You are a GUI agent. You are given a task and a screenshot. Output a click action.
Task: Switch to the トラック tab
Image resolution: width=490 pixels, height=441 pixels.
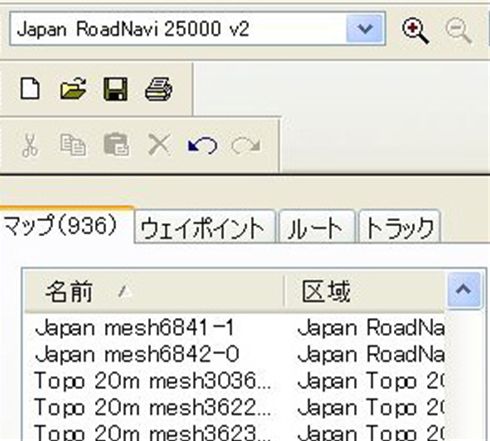[400, 227]
